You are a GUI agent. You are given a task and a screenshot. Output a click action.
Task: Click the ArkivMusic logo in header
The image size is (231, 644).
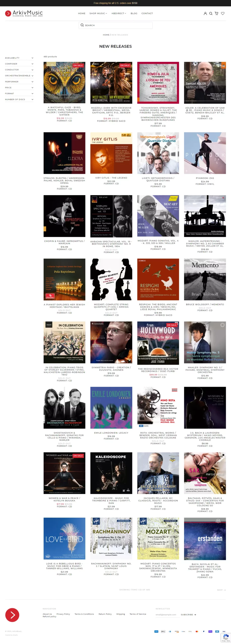(x=24, y=13)
